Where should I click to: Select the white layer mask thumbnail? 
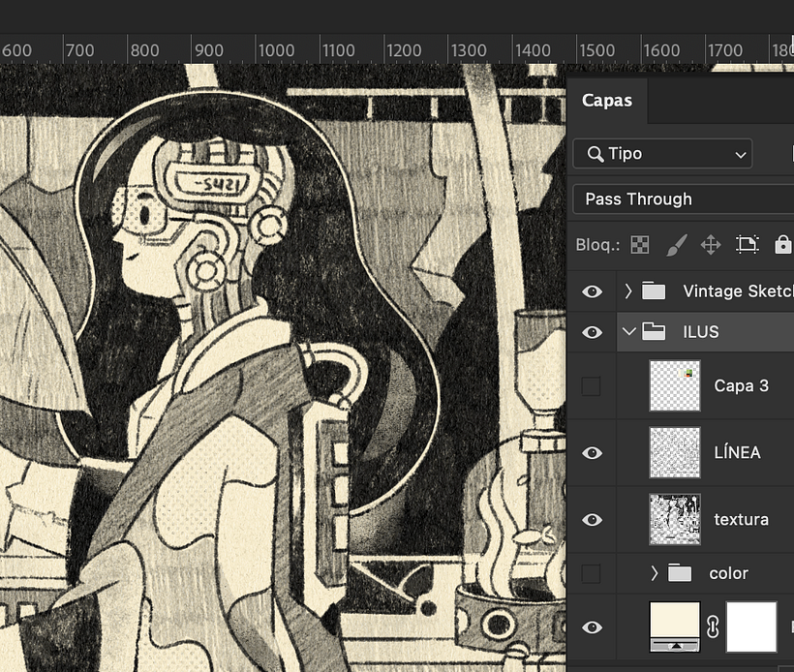pyautogui.click(x=751, y=626)
